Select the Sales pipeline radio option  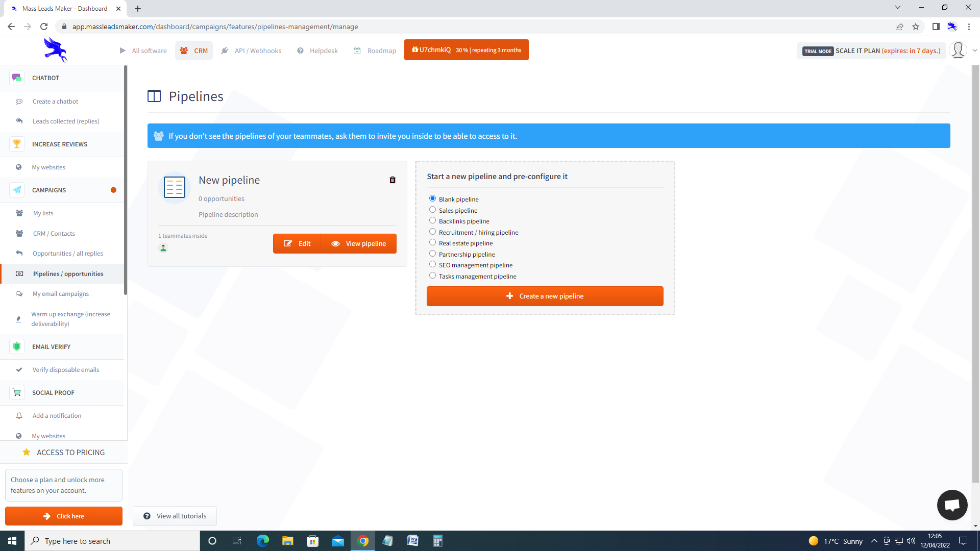(x=432, y=210)
